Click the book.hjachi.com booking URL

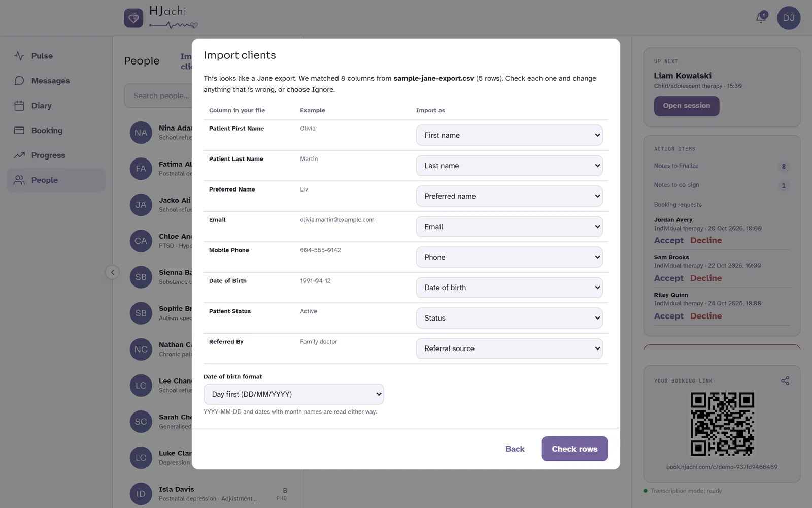pos(722,467)
